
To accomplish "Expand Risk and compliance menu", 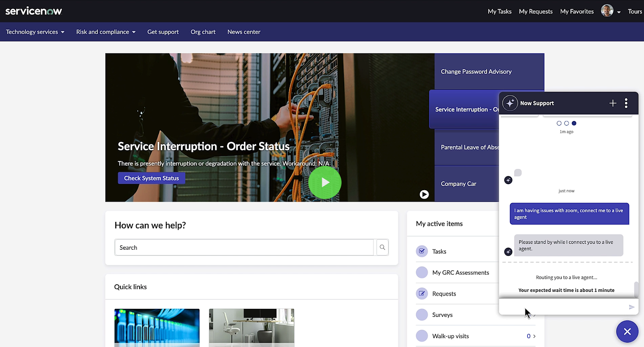I will (106, 32).
